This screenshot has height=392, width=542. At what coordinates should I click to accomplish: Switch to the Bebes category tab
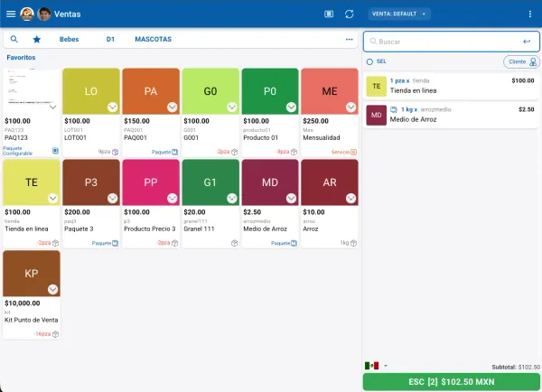tap(69, 40)
